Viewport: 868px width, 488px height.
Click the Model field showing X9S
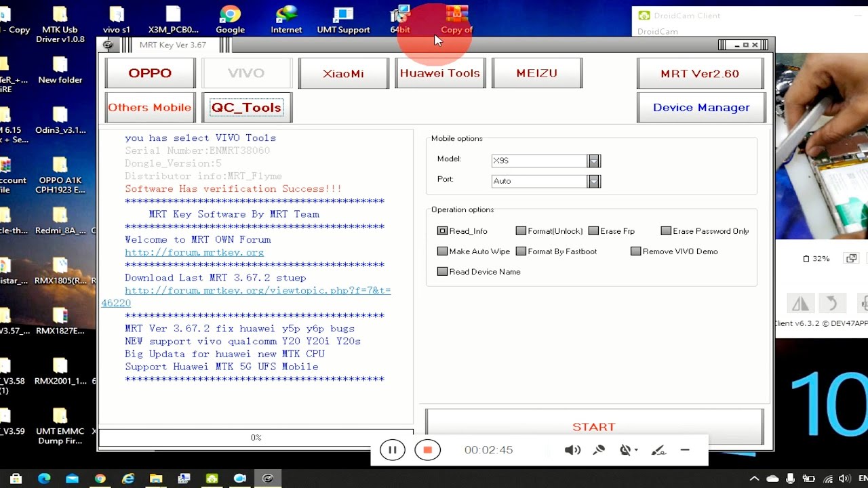pos(540,161)
